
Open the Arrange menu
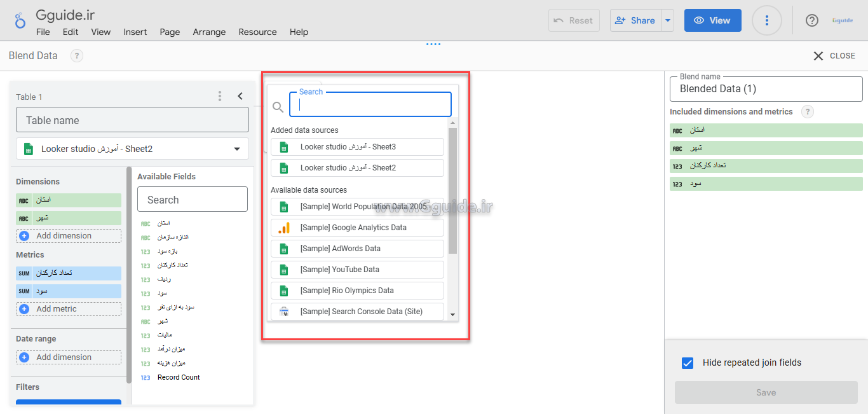tap(209, 32)
